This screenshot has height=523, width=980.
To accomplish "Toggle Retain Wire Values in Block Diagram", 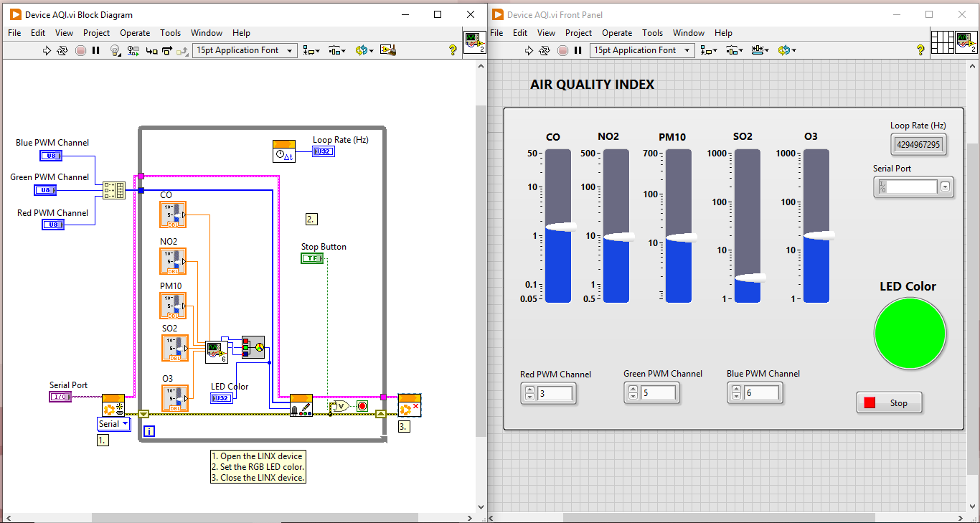I will (x=133, y=50).
